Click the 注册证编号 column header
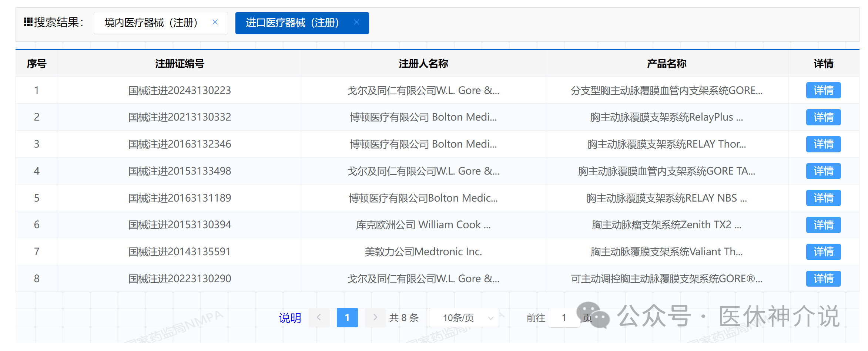868x351 pixels. click(180, 64)
